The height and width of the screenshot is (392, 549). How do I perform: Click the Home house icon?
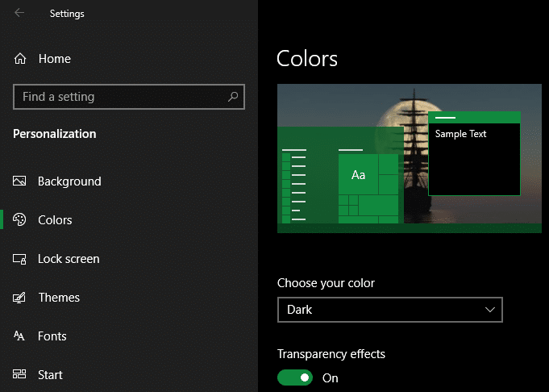[x=20, y=59]
